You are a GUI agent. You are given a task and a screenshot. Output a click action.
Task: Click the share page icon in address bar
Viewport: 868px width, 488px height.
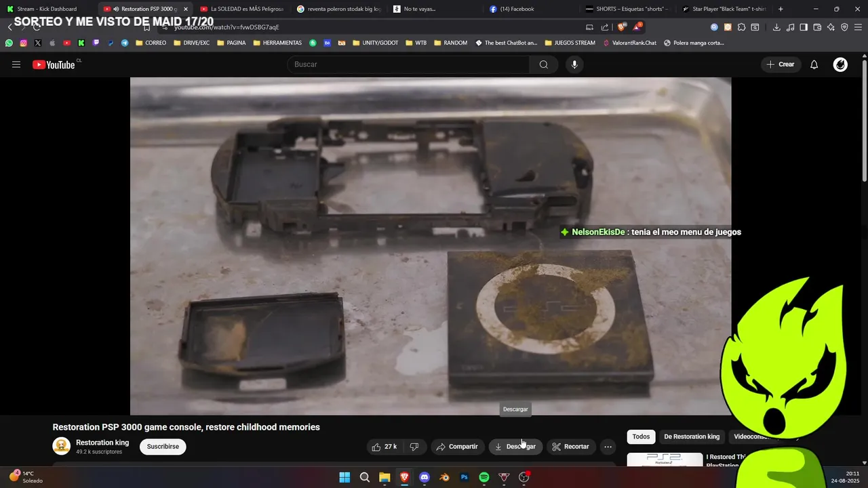click(x=605, y=27)
